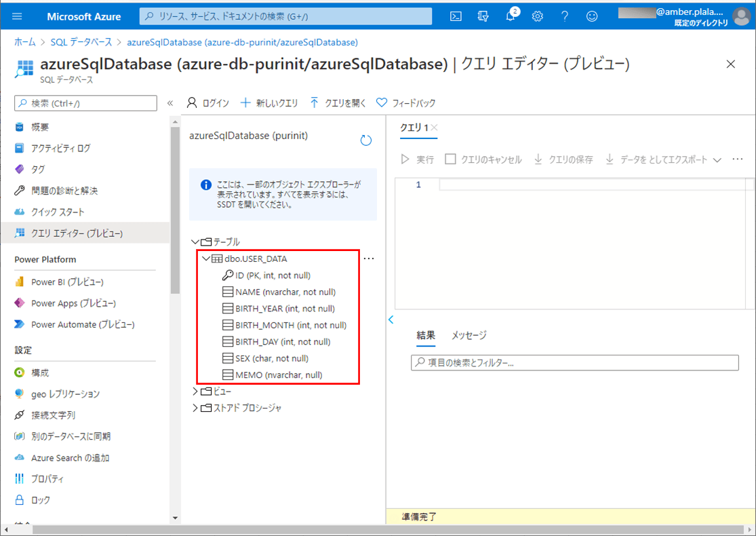Click the クイック スタート cloud icon
Viewport: 756px width, 536px height.
[x=19, y=212]
